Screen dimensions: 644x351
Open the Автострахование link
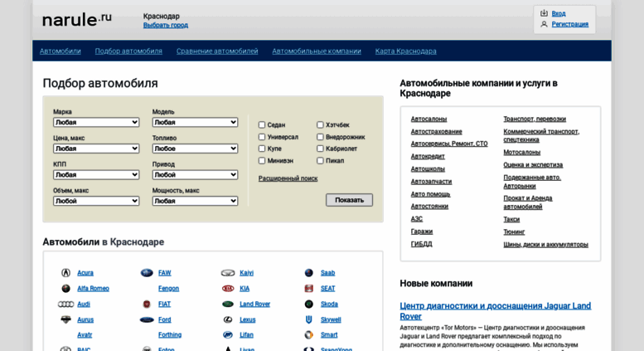437,132
